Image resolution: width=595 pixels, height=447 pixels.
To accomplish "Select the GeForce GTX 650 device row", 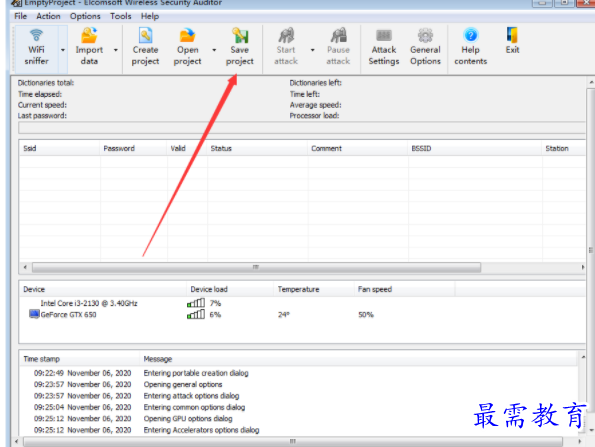I will point(302,314).
